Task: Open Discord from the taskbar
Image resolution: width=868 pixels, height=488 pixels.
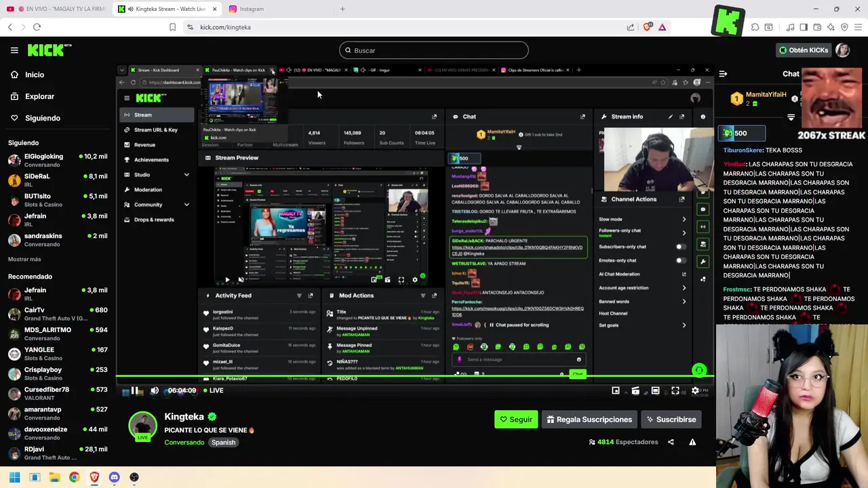Action: point(114,477)
